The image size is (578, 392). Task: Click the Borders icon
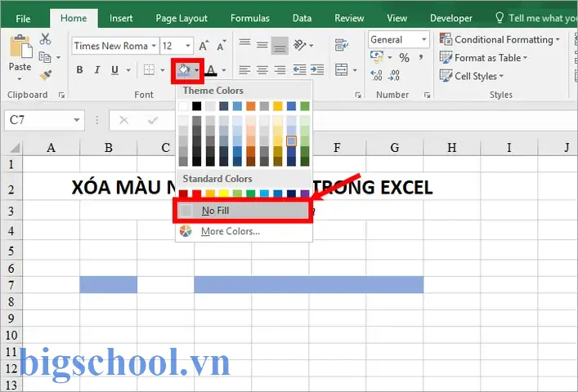(149, 69)
